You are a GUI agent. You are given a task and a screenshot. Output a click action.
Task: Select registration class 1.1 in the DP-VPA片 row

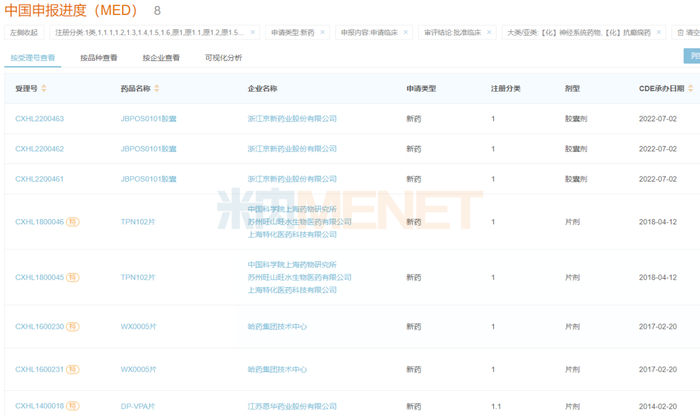(496, 406)
